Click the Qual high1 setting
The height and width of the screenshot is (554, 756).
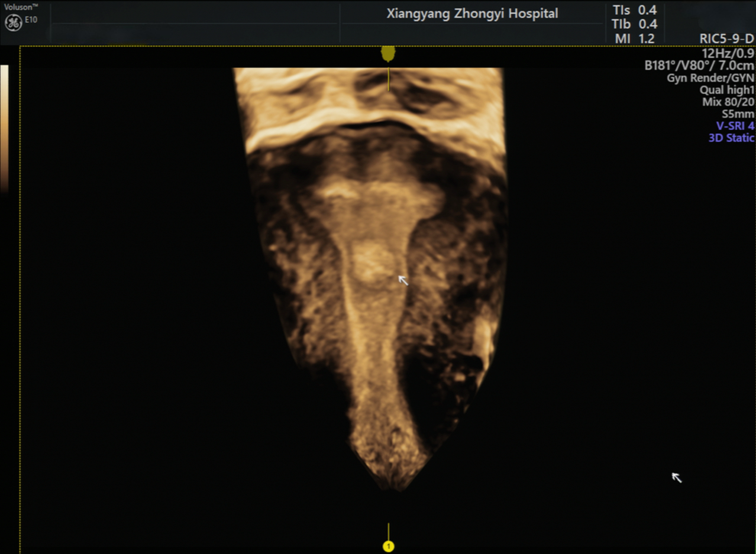(x=727, y=90)
